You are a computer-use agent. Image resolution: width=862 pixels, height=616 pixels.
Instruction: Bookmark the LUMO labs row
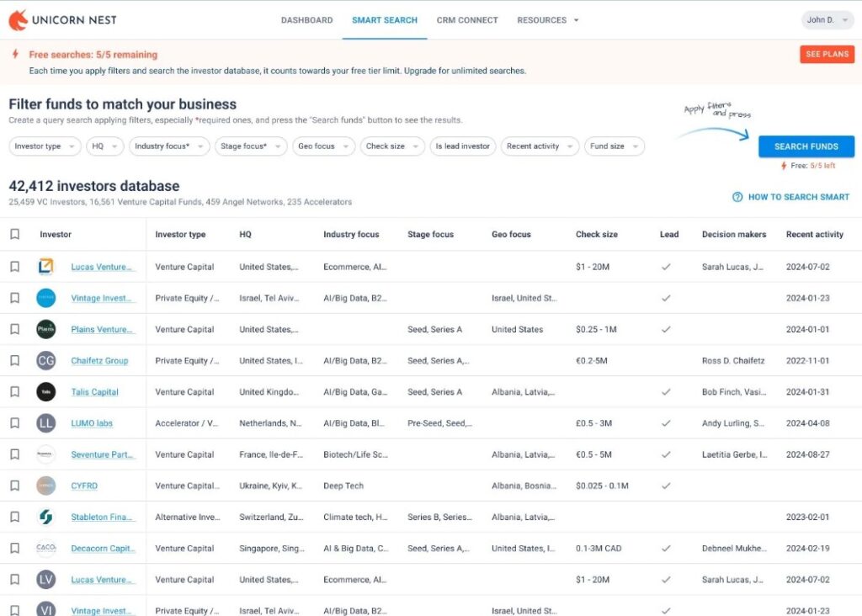(15, 423)
